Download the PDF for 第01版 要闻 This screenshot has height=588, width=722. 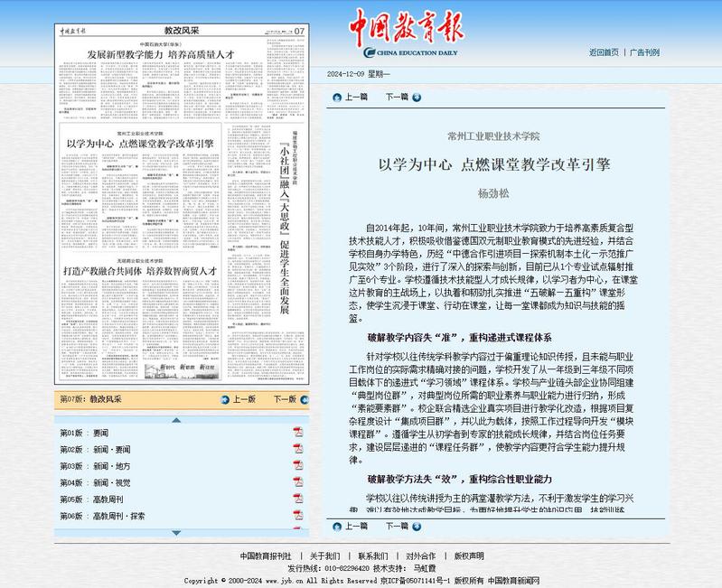point(298,433)
